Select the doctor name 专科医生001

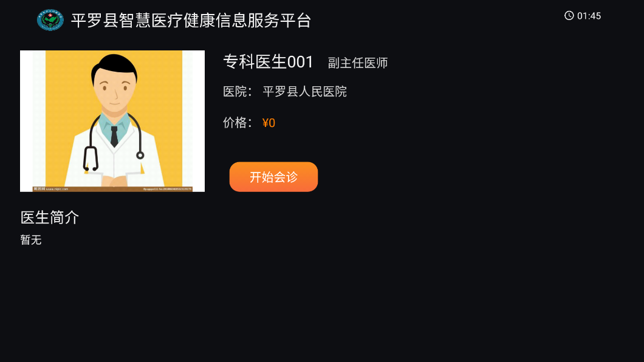point(268,62)
